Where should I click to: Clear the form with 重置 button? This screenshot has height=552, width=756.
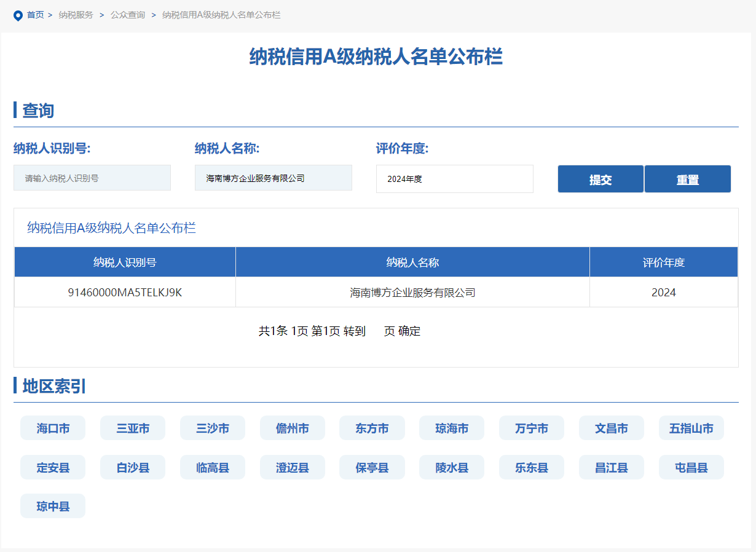[688, 179]
